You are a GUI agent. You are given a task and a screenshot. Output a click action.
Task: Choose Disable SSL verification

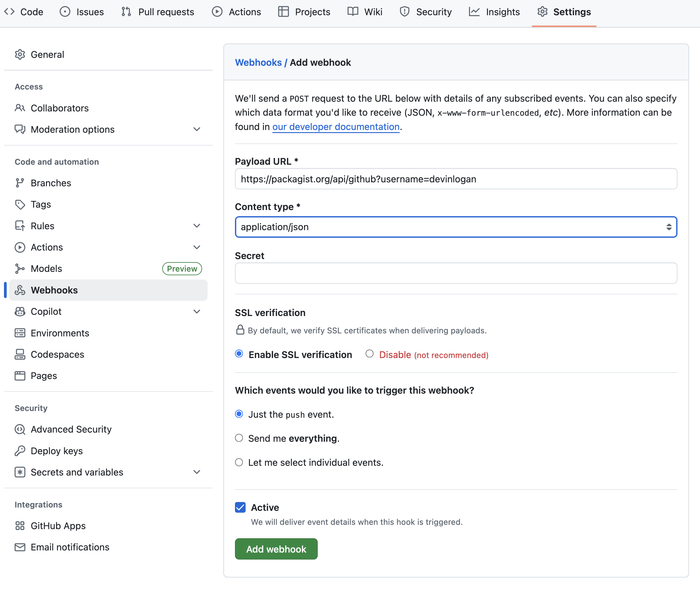pos(369,354)
